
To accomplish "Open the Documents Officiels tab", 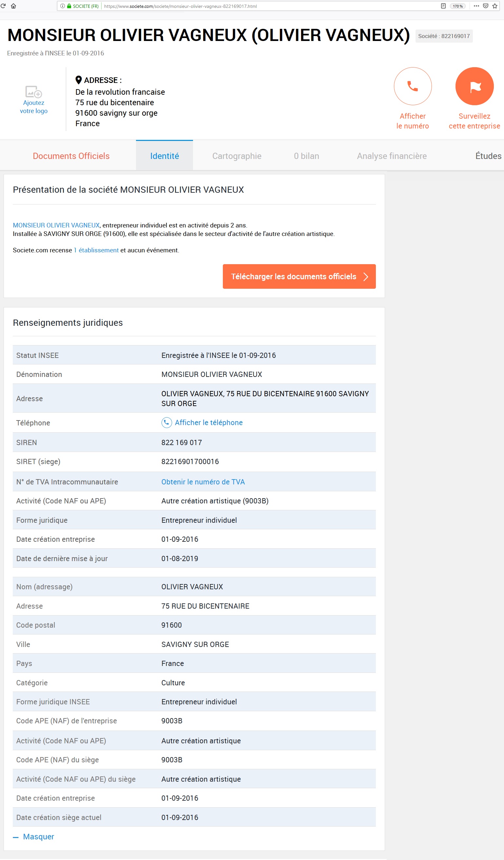I will [x=71, y=156].
